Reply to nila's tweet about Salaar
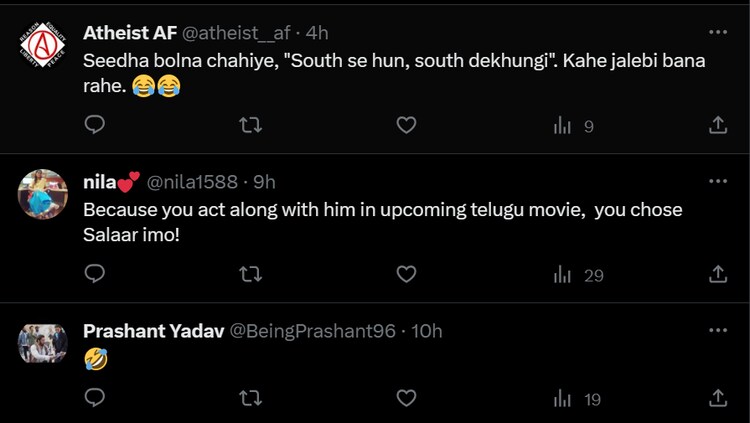Viewport: 750px width, 423px height. (x=95, y=274)
